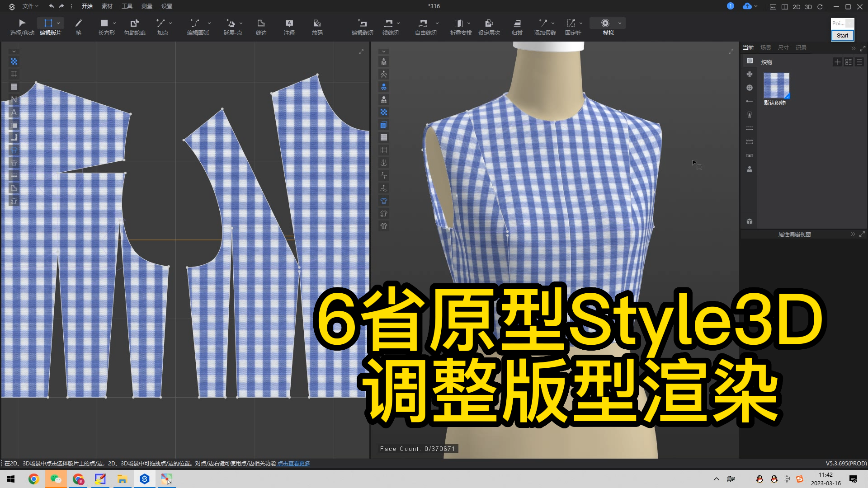
Task: Collapse the 2D sidebar toolbar chevron
Action: point(14,52)
